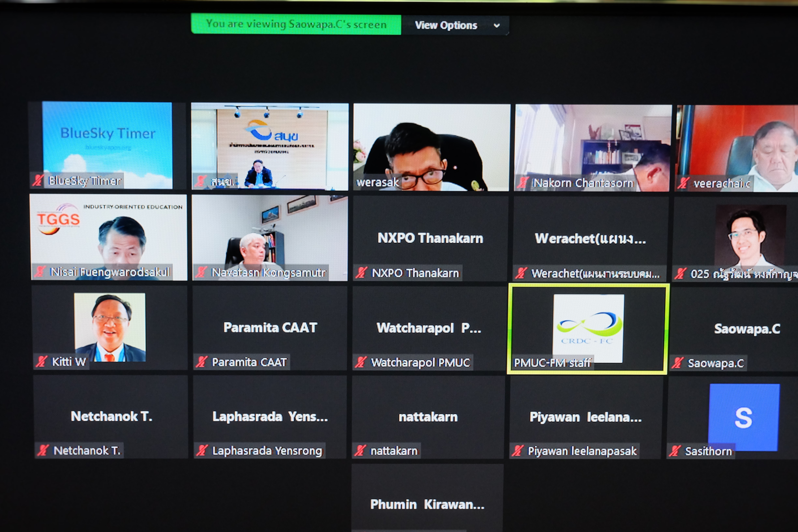Click the muted mic icon beside NXPO Thanakarn
The height and width of the screenshot is (532, 798).
pyautogui.click(x=361, y=273)
